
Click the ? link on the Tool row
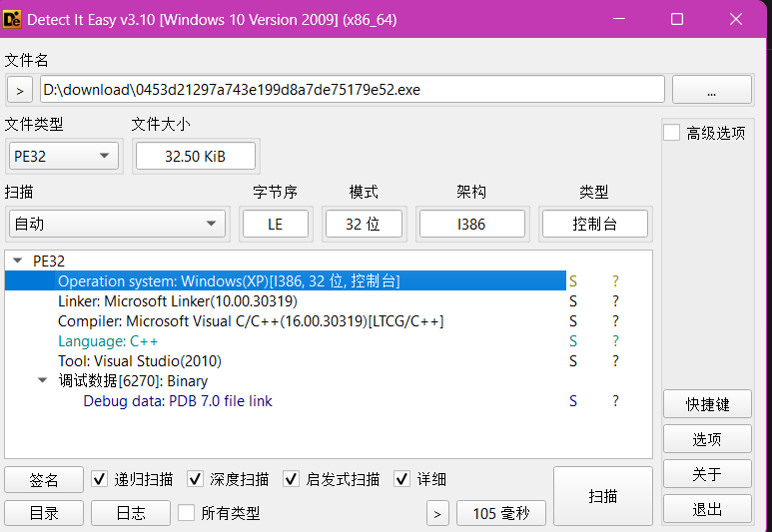pyautogui.click(x=615, y=361)
